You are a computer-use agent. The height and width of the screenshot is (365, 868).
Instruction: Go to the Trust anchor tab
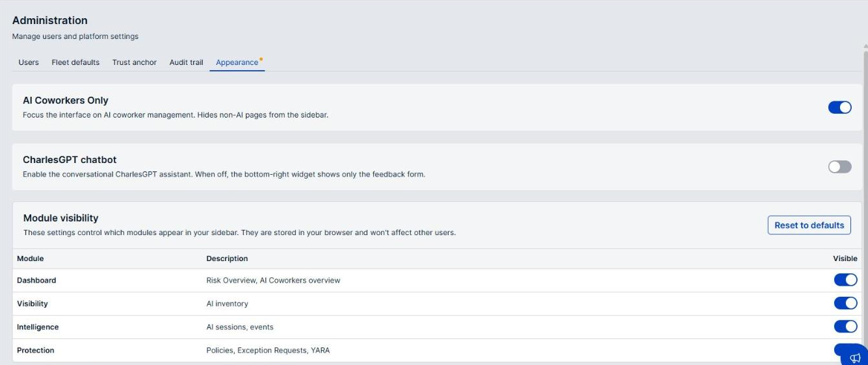pyautogui.click(x=135, y=62)
